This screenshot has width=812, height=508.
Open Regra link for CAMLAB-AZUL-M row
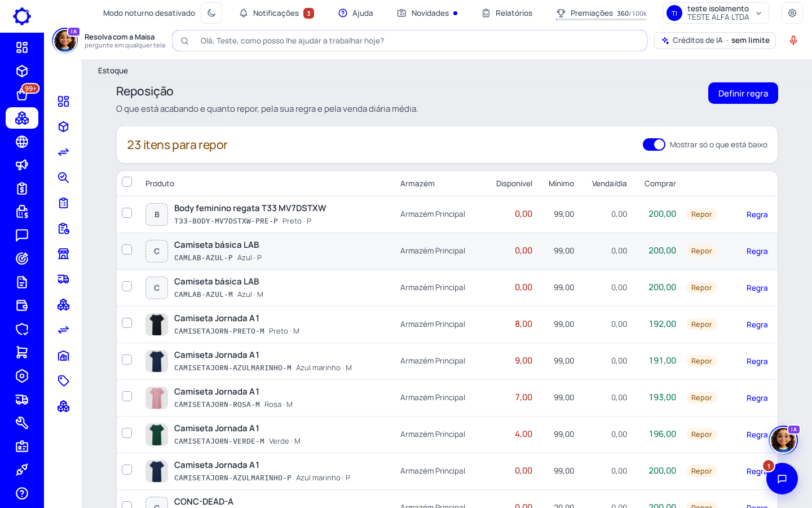[x=757, y=288]
